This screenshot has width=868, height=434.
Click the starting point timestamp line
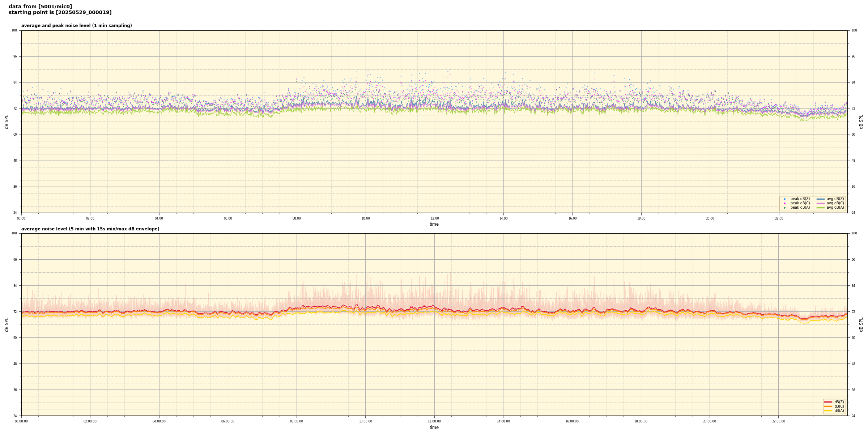click(x=60, y=13)
